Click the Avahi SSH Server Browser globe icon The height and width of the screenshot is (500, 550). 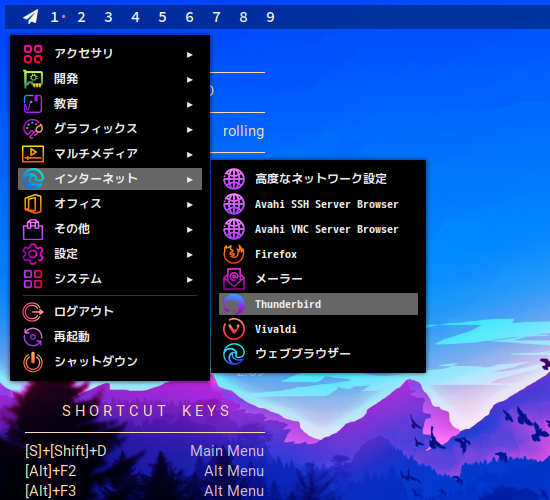(x=234, y=204)
